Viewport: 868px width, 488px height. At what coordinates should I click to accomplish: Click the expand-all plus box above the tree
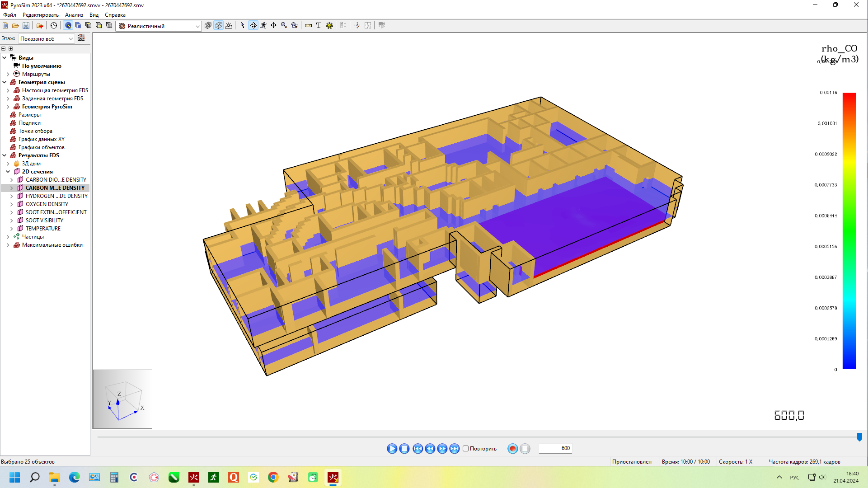coord(11,48)
